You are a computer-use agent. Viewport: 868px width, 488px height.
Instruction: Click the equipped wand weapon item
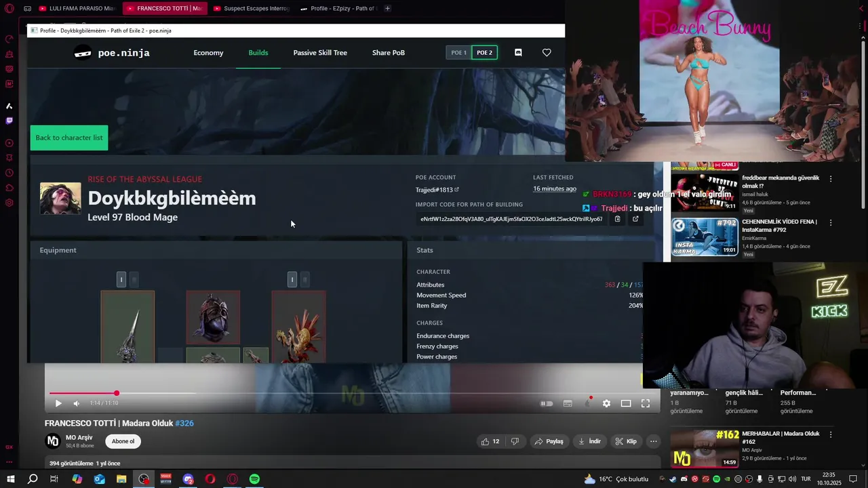[127, 327]
